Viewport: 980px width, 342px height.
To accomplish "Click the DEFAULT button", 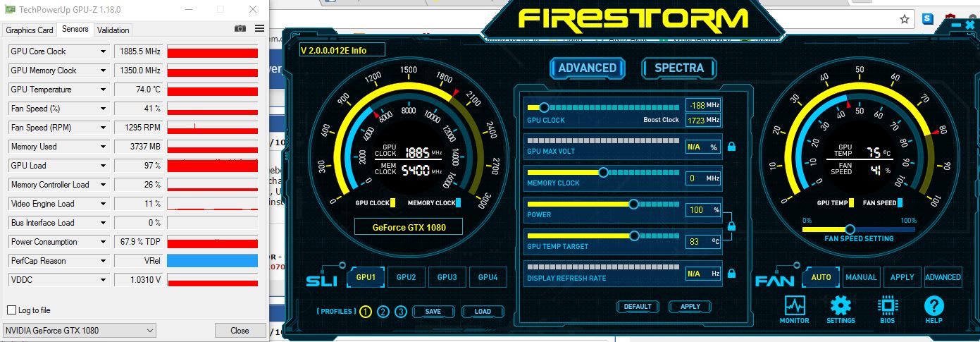I will pos(638,307).
